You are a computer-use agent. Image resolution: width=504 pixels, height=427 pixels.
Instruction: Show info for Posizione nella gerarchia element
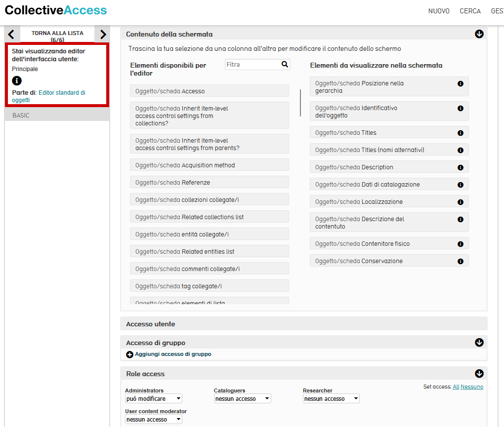click(x=461, y=83)
